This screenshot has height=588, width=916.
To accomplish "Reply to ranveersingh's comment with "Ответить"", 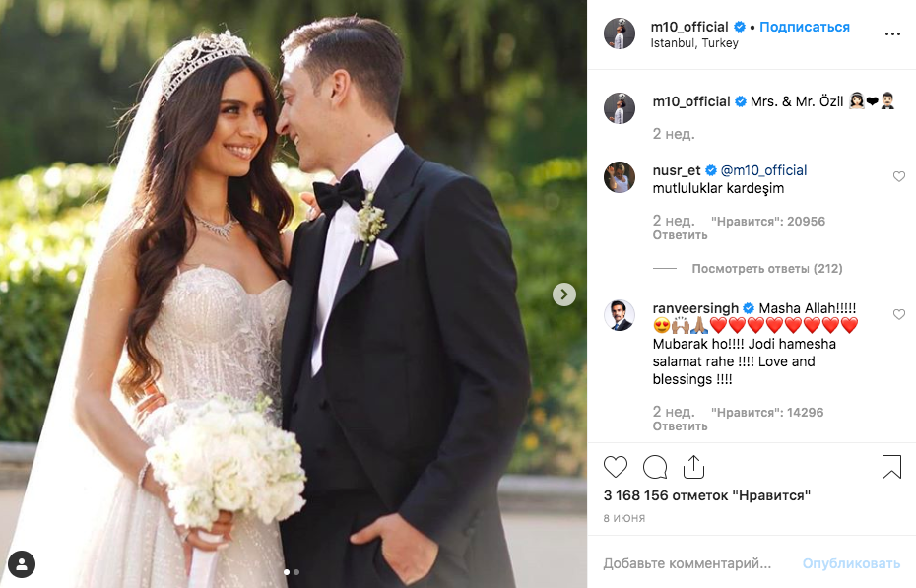I will pyautogui.click(x=680, y=426).
